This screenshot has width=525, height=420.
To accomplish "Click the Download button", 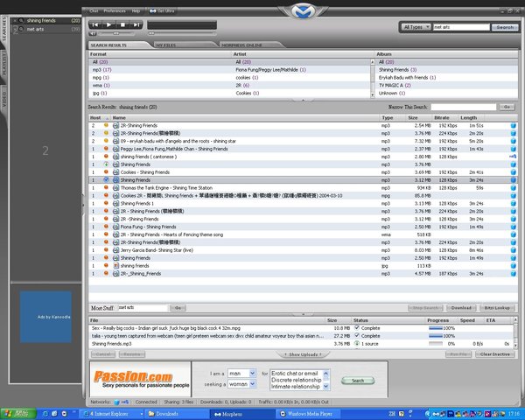I will 461,308.
